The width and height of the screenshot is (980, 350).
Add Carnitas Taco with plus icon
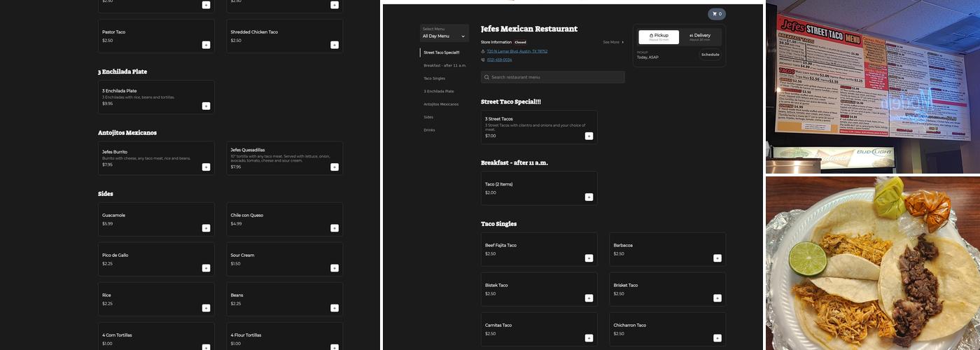click(589, 337)
